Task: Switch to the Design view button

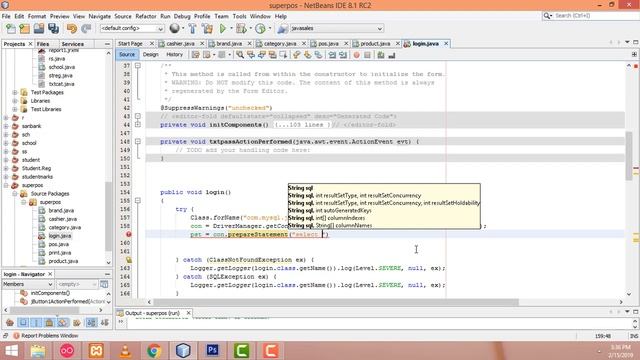Action: pyautogui.click(x=150, y=55)
